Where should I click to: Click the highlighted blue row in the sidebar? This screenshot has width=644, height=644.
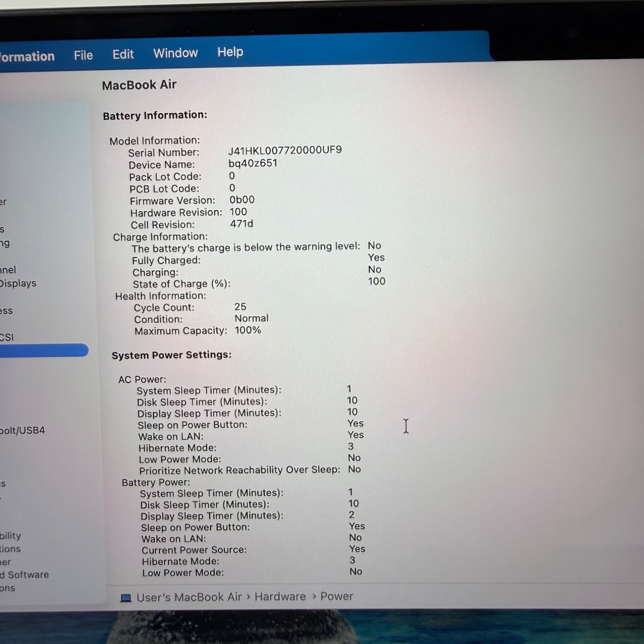pos(44,350)
